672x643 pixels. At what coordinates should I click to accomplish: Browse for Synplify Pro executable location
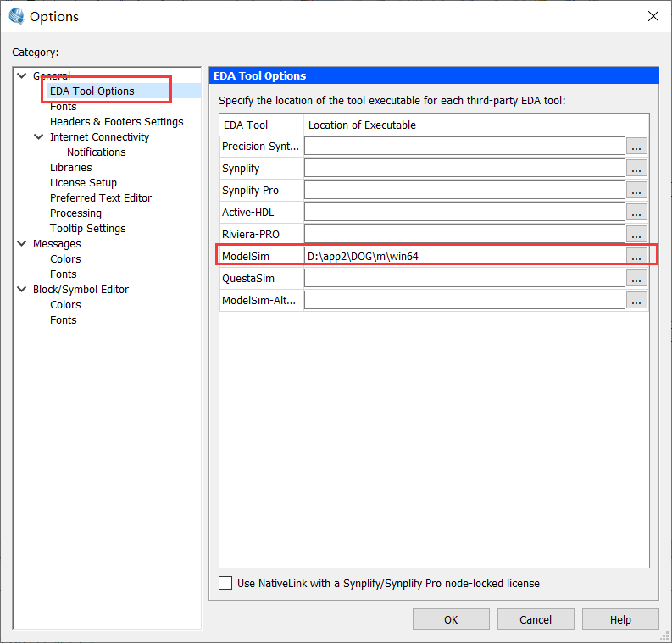(x=636, y=190)
